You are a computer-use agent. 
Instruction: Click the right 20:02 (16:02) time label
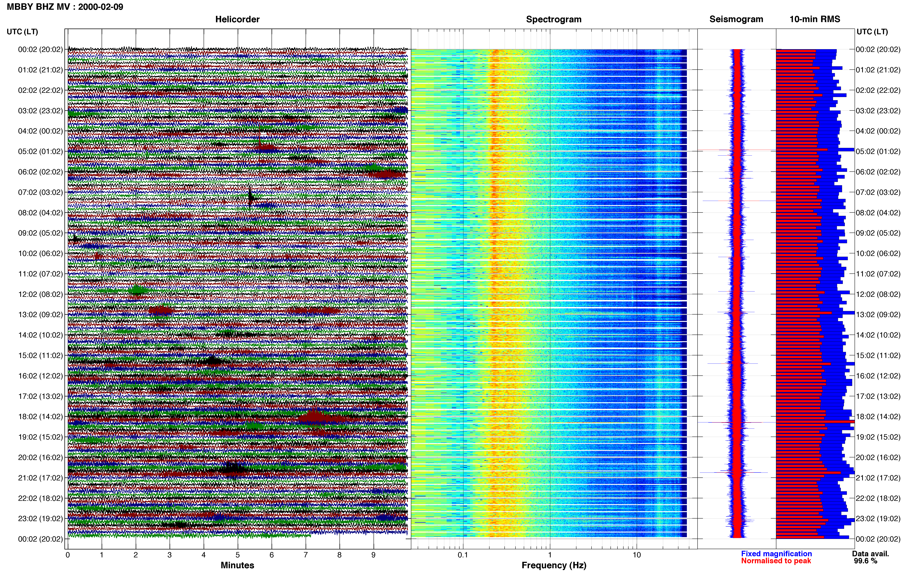click(878, 458)
